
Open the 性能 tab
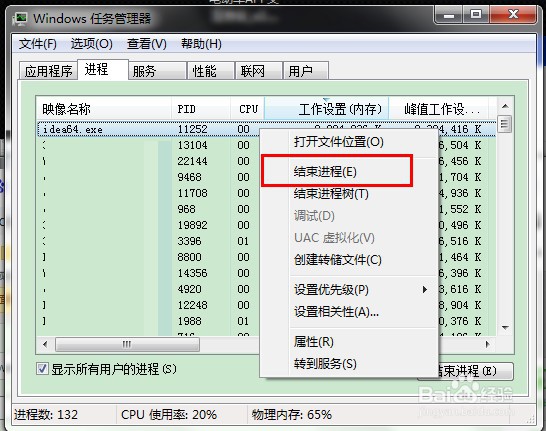click(211, 71)
